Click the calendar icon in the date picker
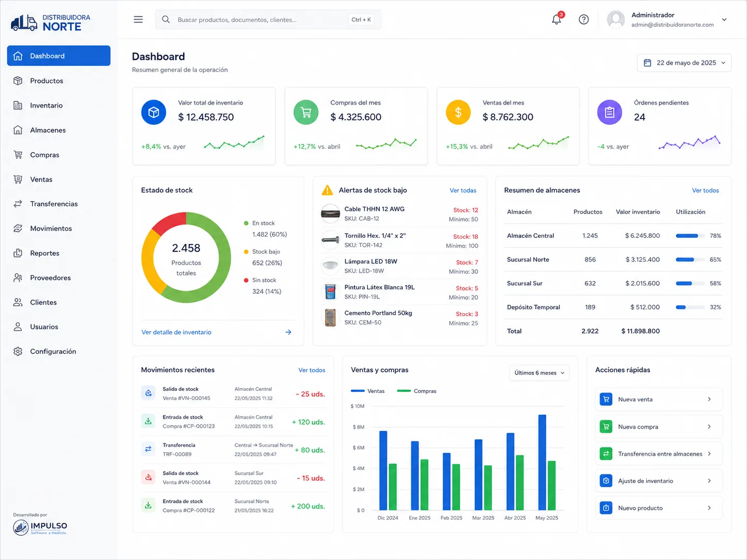Viewport: 747px width, 560px height. [647, 63]
